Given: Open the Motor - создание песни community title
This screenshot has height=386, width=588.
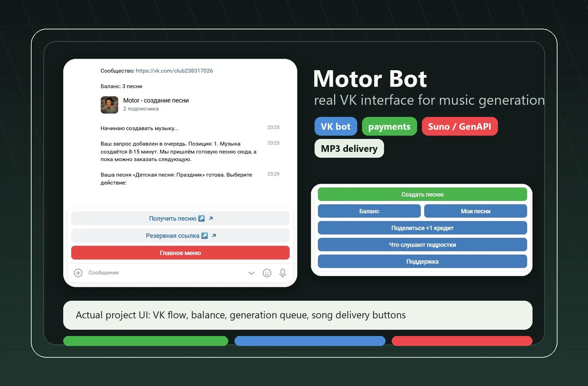Looking at the screenshot, I should [156, 100].
